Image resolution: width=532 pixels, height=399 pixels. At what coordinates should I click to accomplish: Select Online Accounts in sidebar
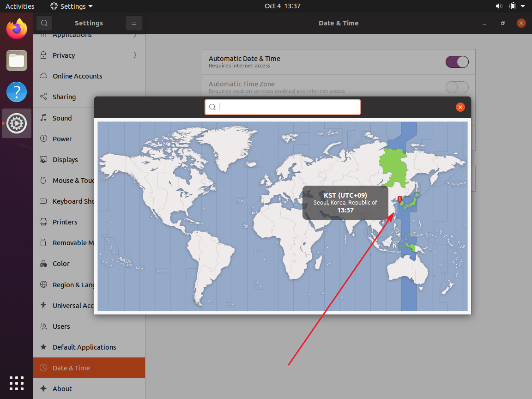(x=89, y=76)
